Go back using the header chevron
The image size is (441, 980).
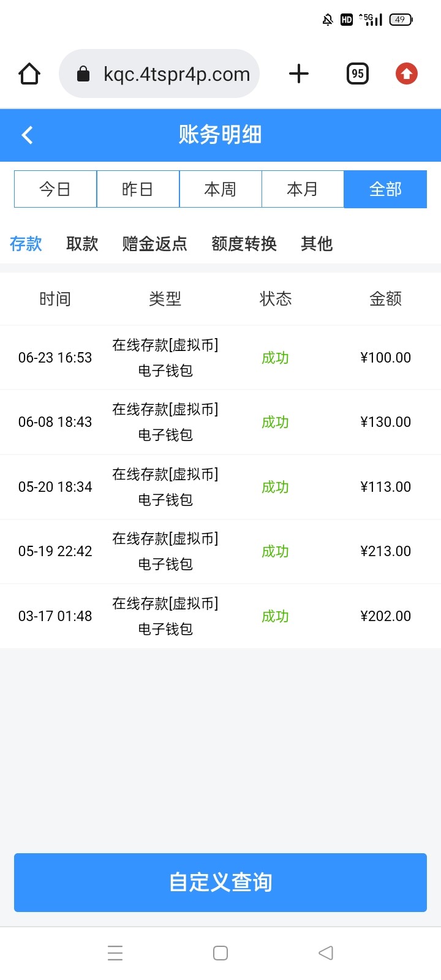pos(28,135)
